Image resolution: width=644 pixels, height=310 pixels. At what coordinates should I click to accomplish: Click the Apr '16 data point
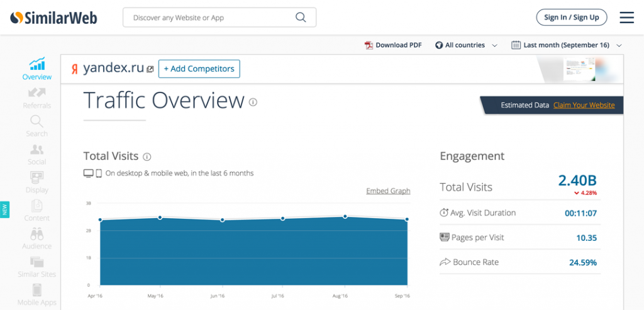click(100, 219)
